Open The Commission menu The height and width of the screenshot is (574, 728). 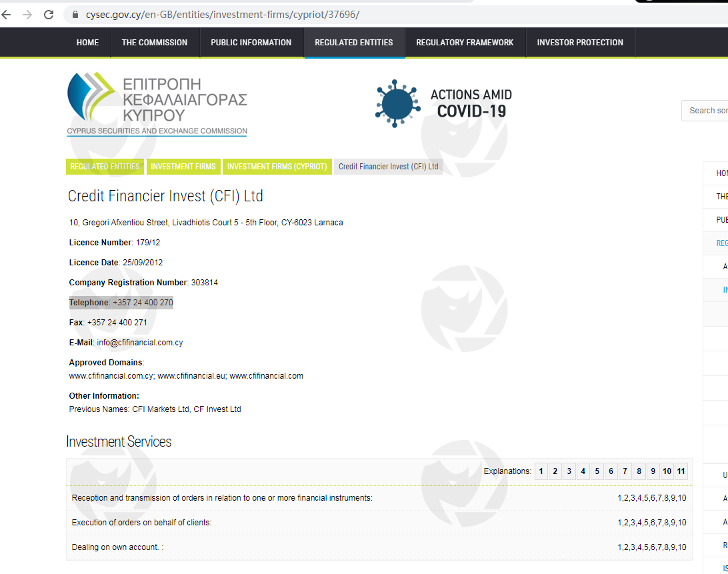click(x=155, y=43)
